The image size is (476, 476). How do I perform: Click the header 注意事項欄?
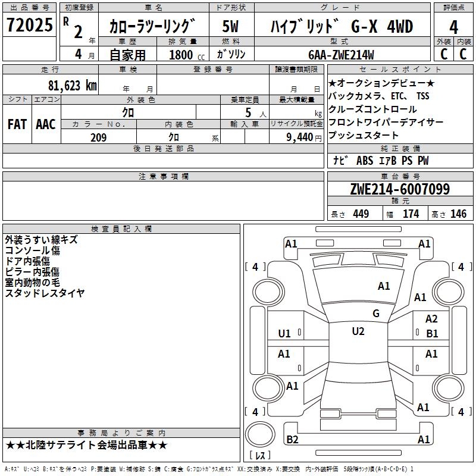point(163,176)
